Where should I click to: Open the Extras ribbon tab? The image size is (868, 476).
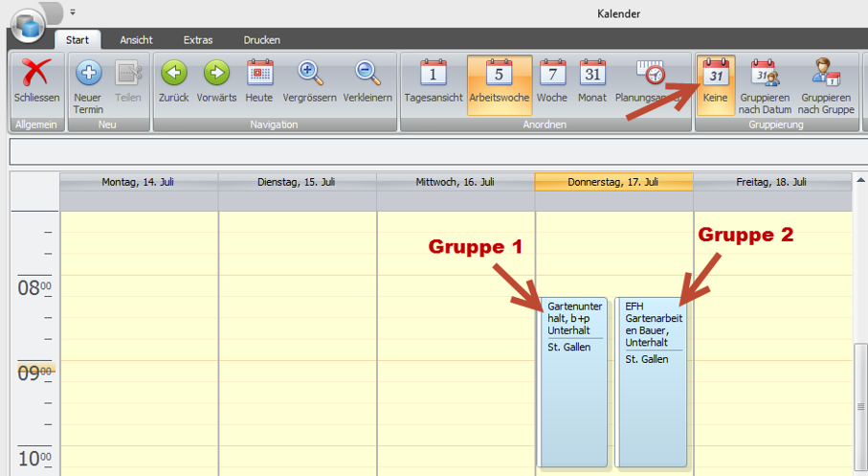pos(198,40)
